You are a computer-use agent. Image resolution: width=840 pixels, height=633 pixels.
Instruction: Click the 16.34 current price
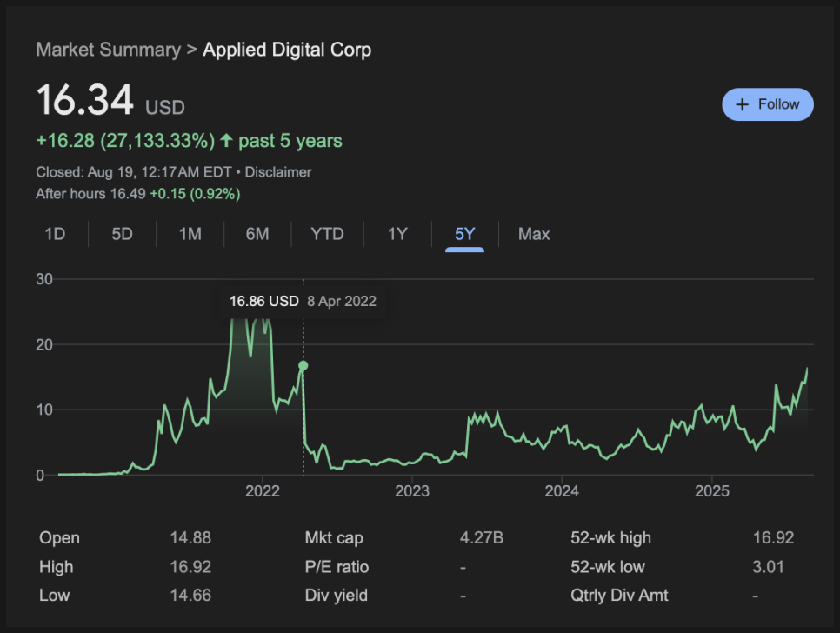click(84, 100)
